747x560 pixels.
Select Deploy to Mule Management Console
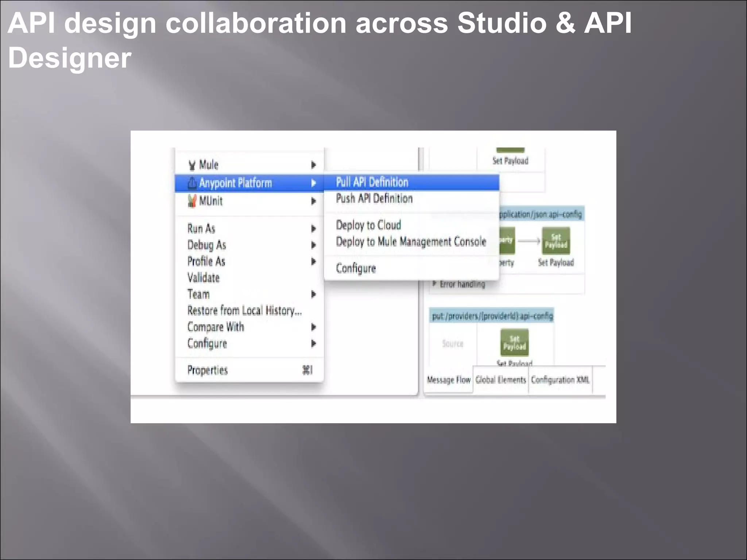point(411,241)
